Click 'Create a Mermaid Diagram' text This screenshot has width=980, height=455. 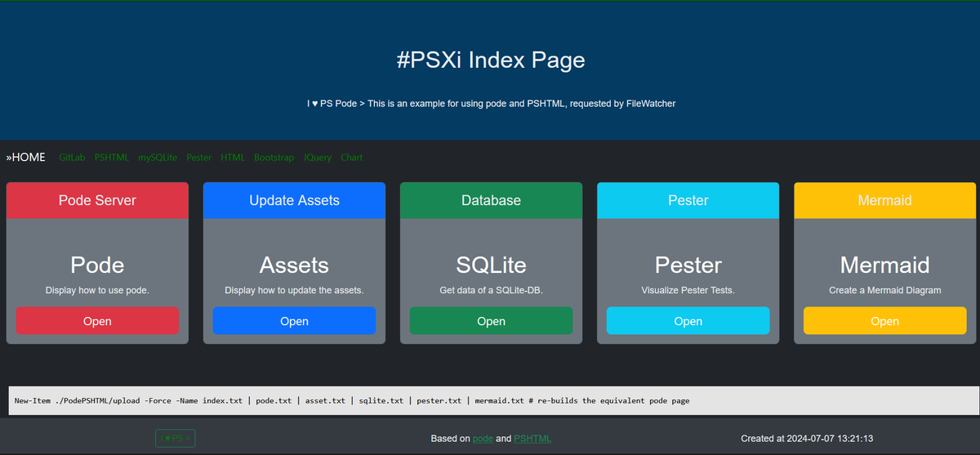884,290
